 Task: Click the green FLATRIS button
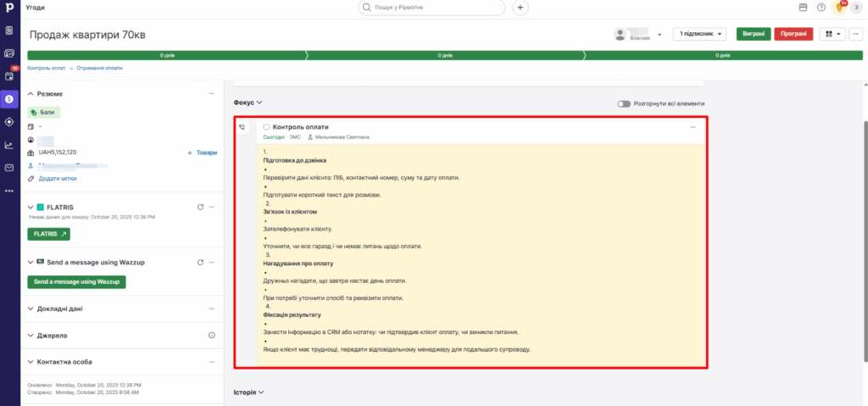(x=48, y=234)
